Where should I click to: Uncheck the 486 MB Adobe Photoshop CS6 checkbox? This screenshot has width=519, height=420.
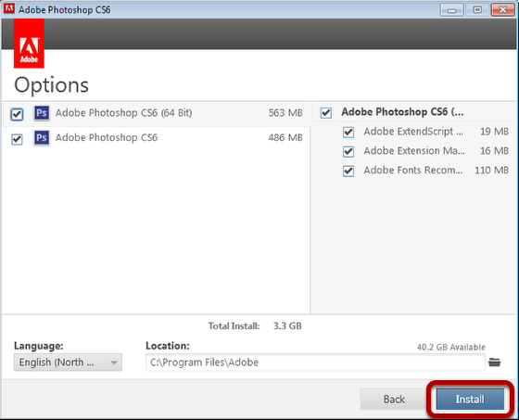[x=17, y=139]
